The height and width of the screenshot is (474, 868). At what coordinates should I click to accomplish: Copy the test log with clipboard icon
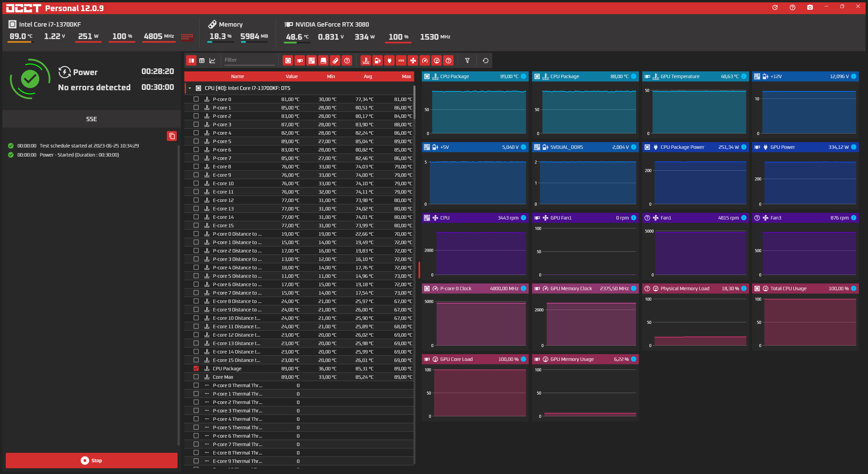click(172, 136)
